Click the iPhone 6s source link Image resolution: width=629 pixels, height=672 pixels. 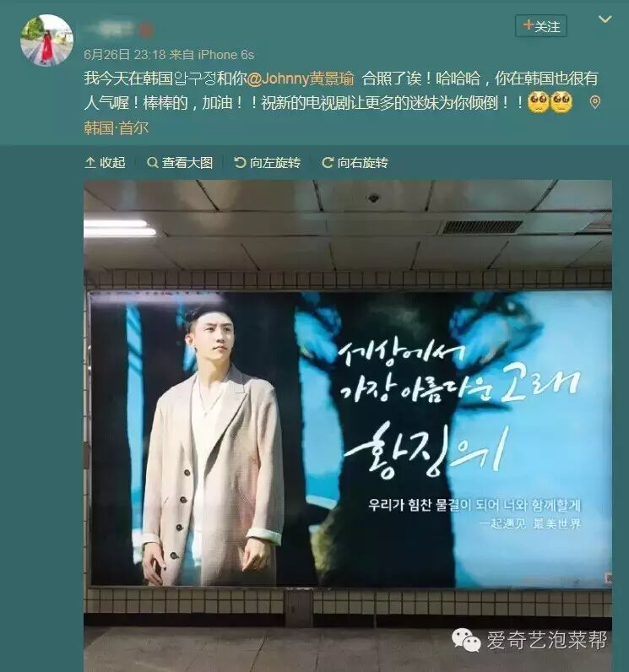pyautogui.click(x=225, y=55)
